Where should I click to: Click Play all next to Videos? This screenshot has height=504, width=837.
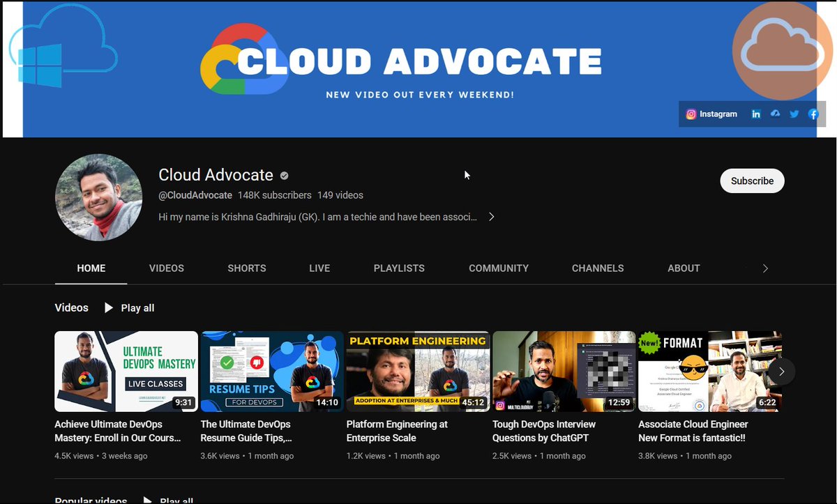tap(130, 308)
